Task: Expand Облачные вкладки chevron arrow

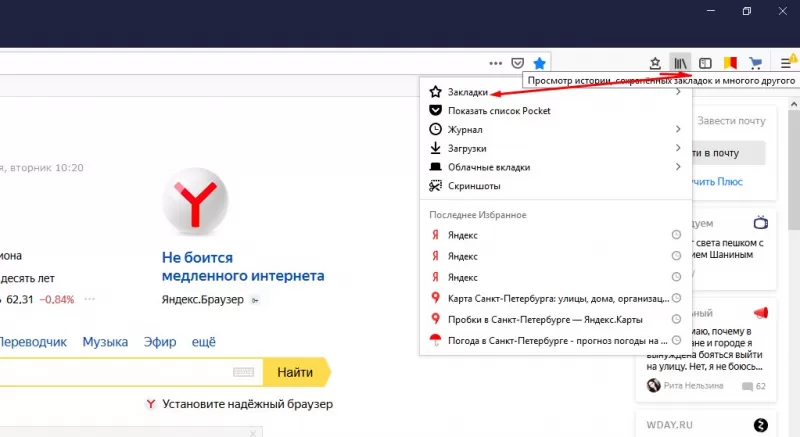Action: [678, 167]
